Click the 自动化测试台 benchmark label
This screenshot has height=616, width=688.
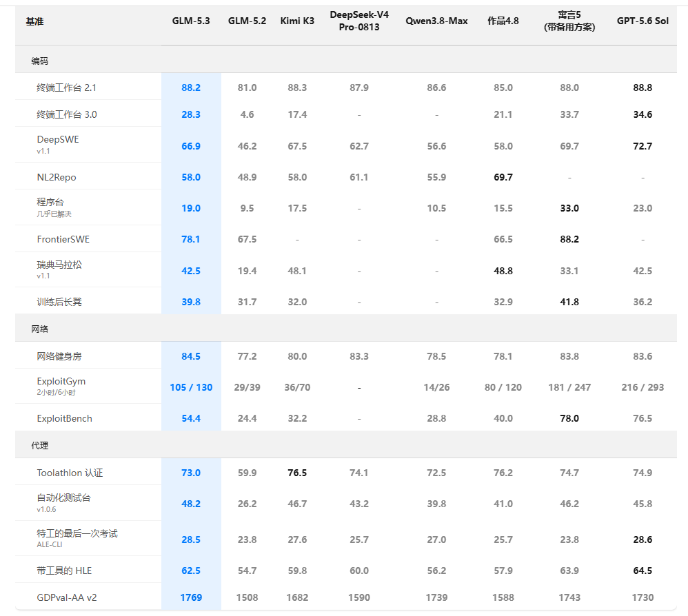(x=63, y=497)
